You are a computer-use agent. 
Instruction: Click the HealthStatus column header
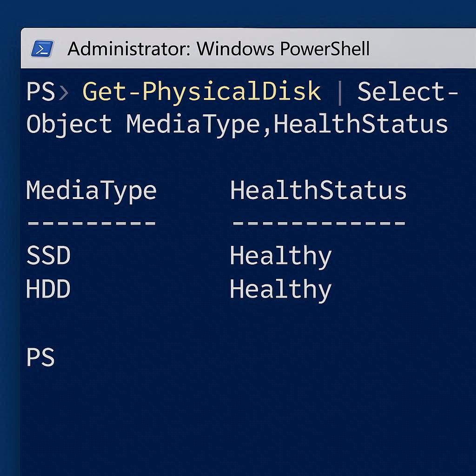pos(318,191)
